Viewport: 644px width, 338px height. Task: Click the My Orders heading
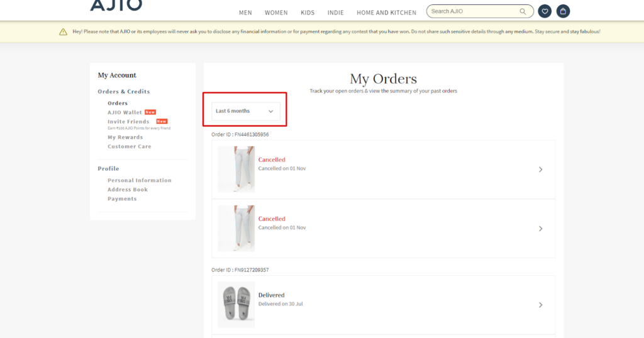pos(383,79)
